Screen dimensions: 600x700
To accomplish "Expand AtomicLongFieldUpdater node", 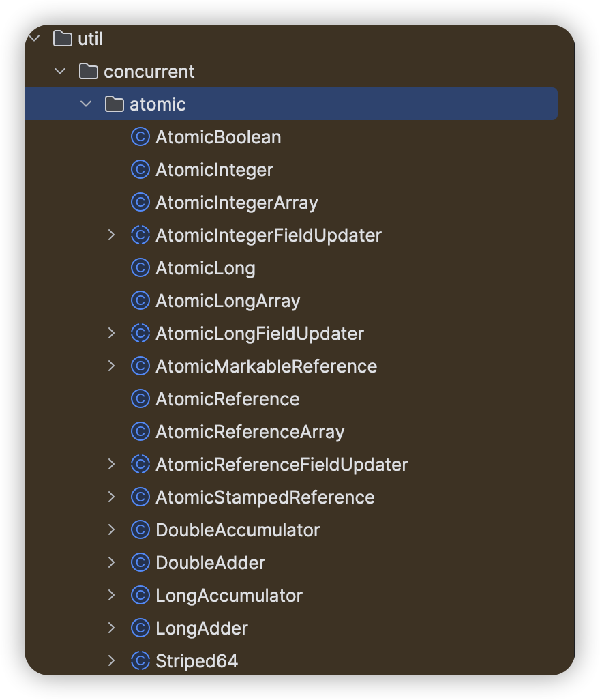I will (112, 333).
